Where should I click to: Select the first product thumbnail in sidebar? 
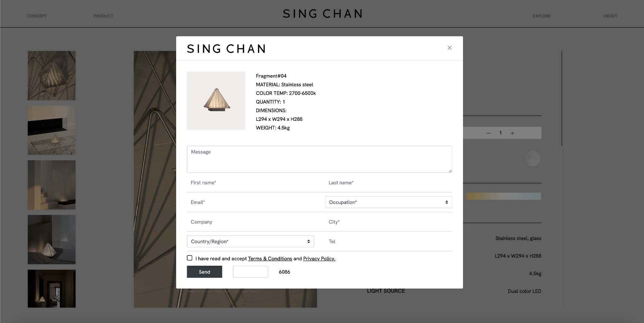(52, 75)
